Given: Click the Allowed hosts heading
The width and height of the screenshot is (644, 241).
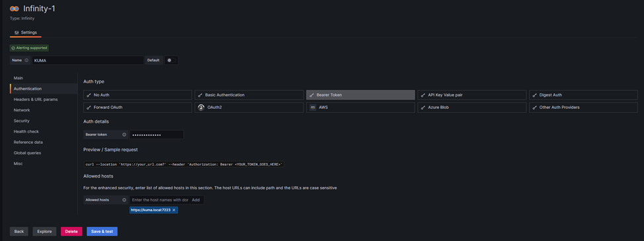Looking at the screenshot, I should tap(98, 176).
